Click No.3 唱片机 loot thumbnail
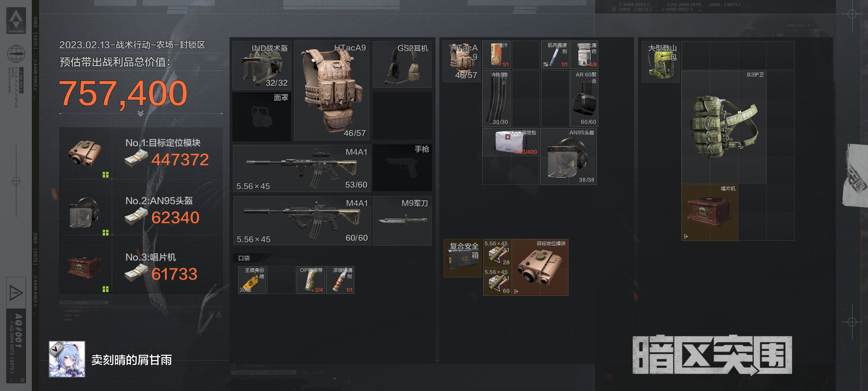 pos(84,268)
